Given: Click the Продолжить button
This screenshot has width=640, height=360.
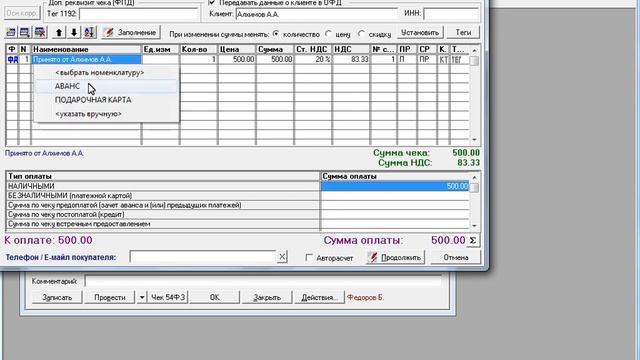Looking at the screenshot, I should point(395,258).
